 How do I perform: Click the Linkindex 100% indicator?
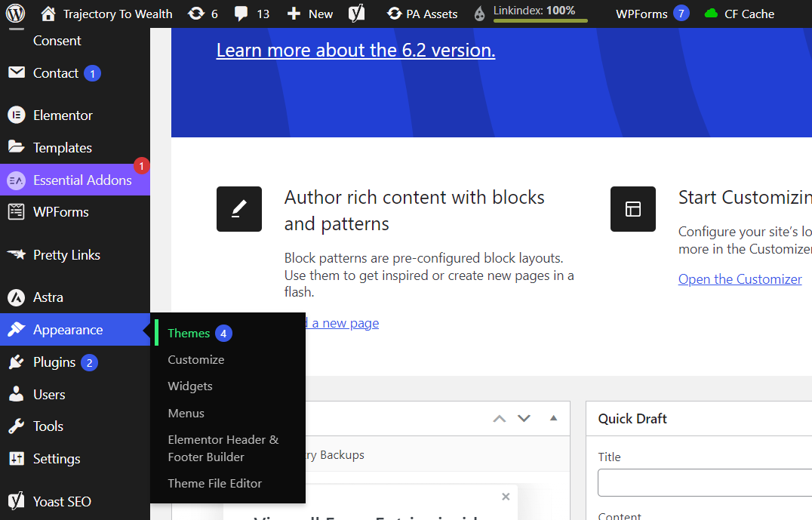click(531, 13)
